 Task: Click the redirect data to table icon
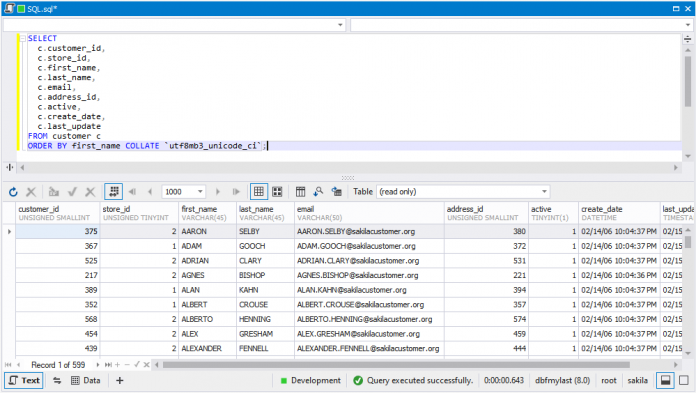pyautogui.click(x=336, y=192)
